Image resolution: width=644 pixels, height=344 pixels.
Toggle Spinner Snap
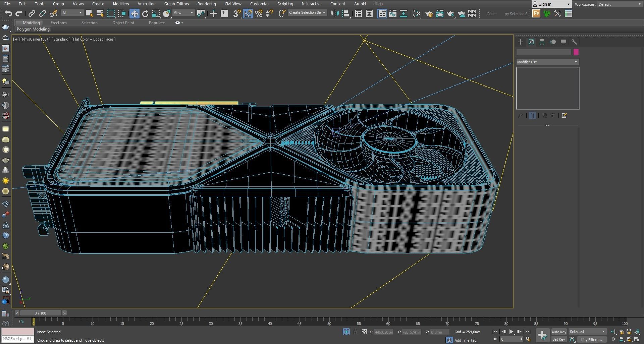[x=269, y=13]
